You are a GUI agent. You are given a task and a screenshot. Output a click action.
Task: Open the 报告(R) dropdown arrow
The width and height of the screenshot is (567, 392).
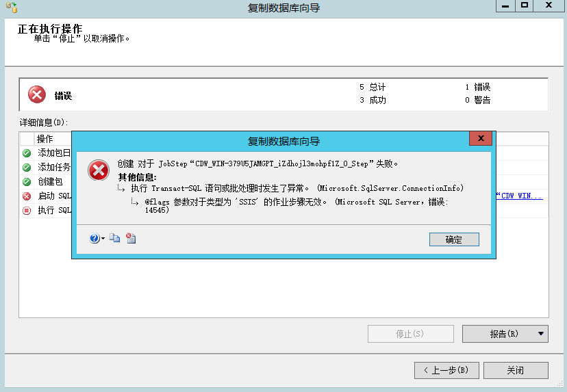540,333
